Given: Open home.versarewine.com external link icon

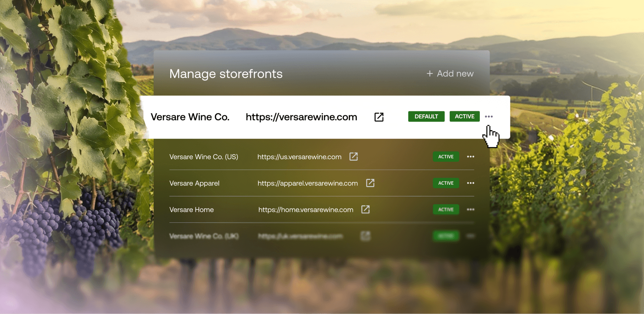Looking at the screenshot, I should [365, 209].
